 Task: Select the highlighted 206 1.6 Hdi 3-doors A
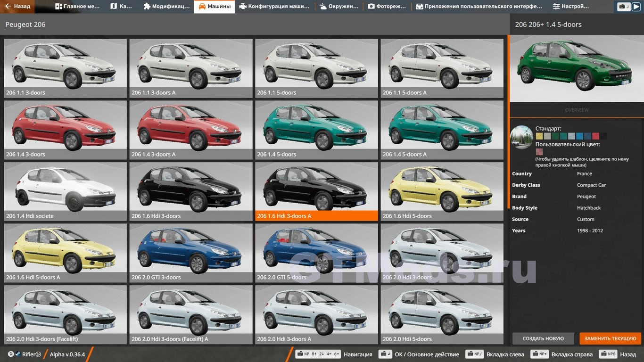(316, 191)
